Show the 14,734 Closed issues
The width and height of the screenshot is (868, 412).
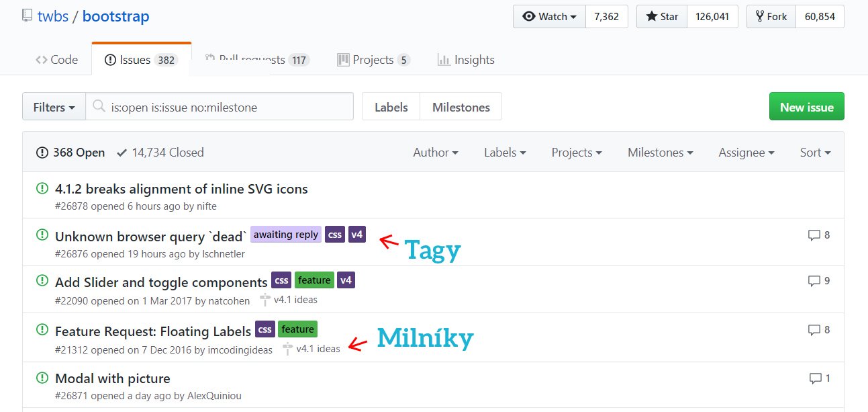(x=160, y=153)
